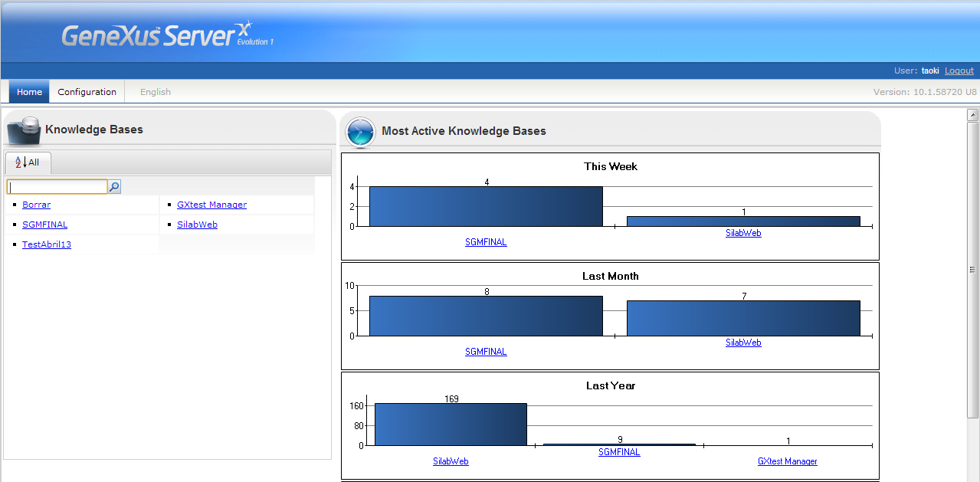Click the username taoki
This screenshot has width=980, height=482.
(930, 70)
